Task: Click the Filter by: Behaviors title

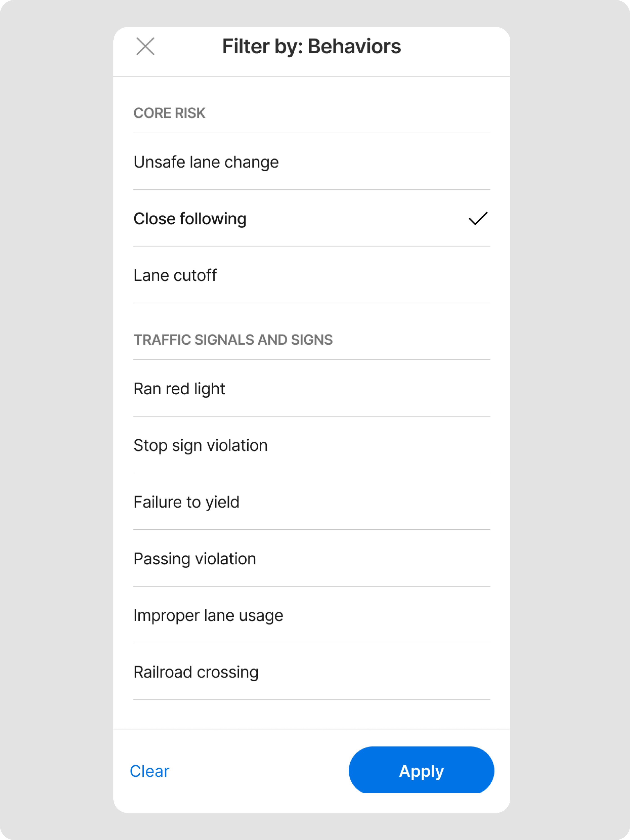Action: click(312, 46)
